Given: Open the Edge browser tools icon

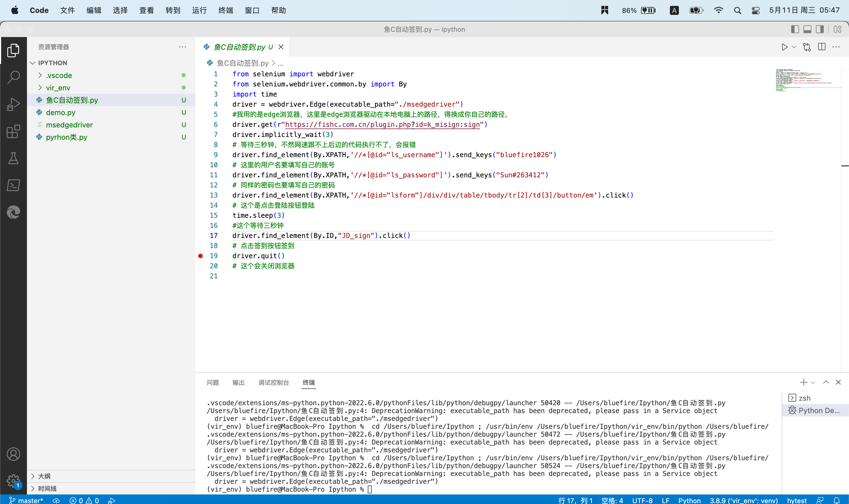Looking at the screenshot, I should [x=13, y=212].
